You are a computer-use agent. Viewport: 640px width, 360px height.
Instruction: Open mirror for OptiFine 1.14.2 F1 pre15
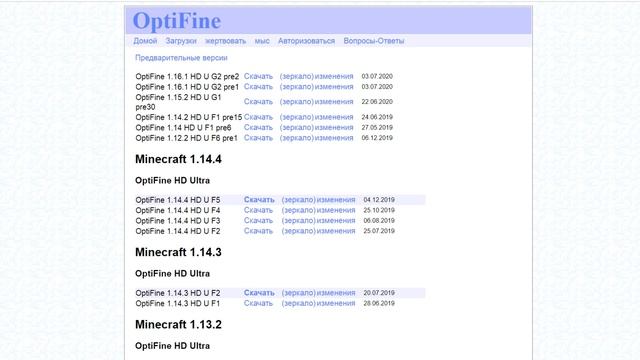click(x=297, y=117)
